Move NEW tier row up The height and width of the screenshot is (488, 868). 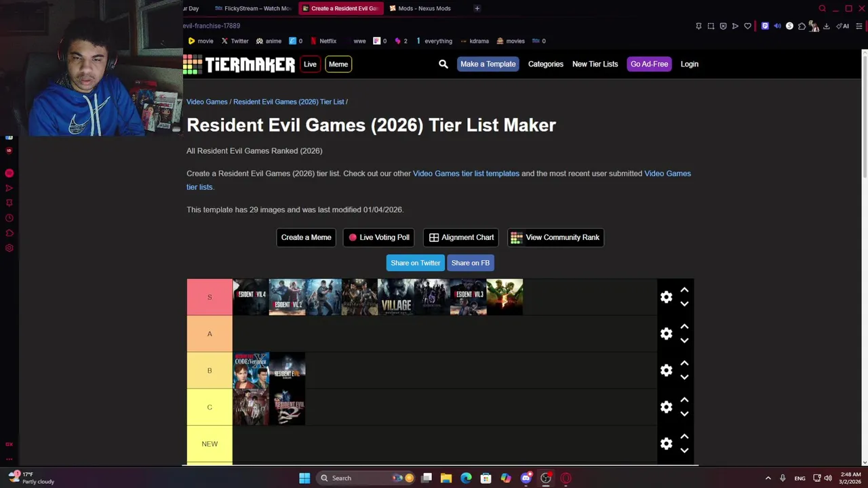click(x=684, y=436)
